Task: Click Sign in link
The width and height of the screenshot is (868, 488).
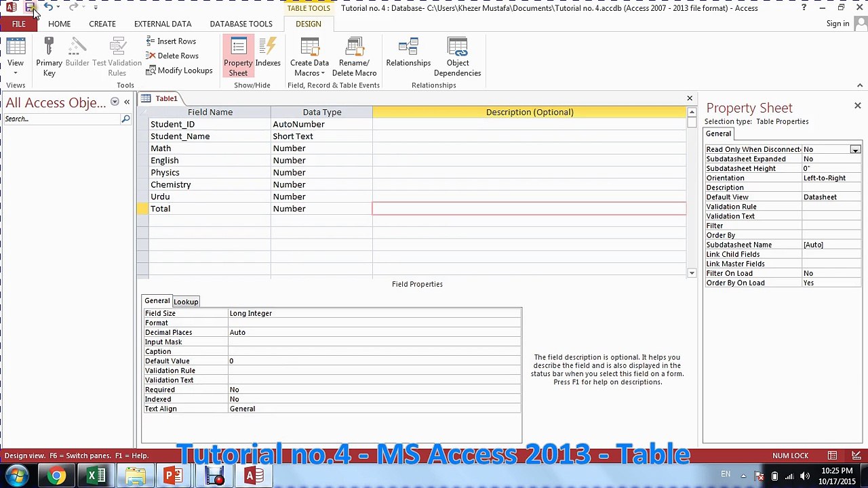Action: click(x=837, y=24)
